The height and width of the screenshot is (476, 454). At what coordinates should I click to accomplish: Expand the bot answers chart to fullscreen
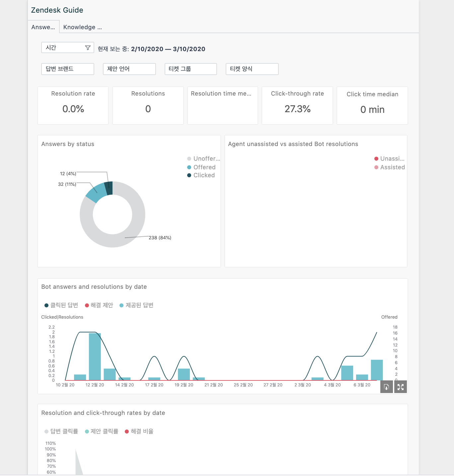point(401,387)
